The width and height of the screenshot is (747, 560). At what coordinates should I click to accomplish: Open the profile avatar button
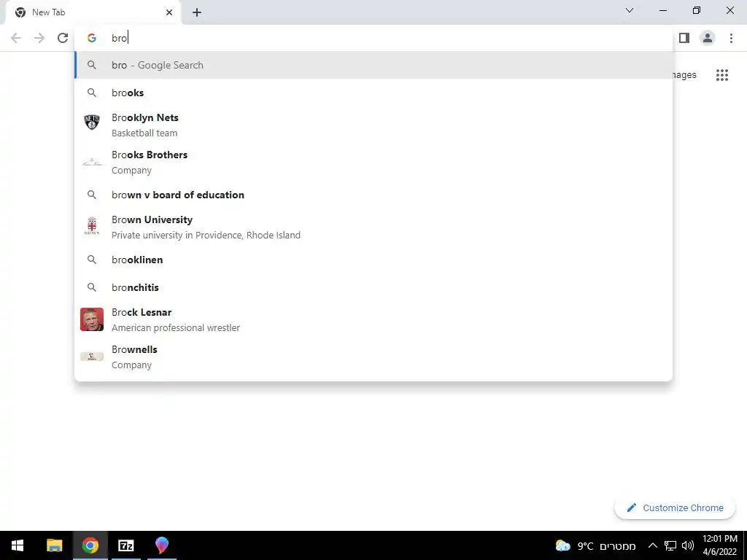coord(708,38)
